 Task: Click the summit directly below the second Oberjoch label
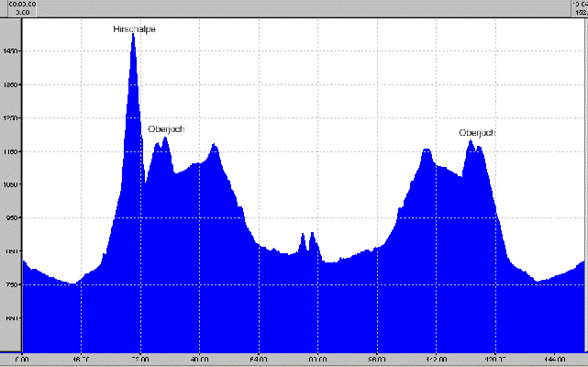coord(471,142)
